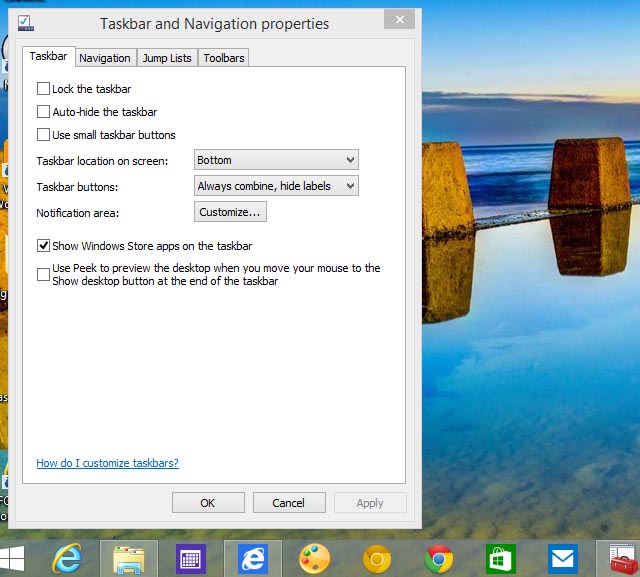Open the red toolbox icon on the taskbar
The height and width of the screenshot is (577, 640).
point(624,559)
